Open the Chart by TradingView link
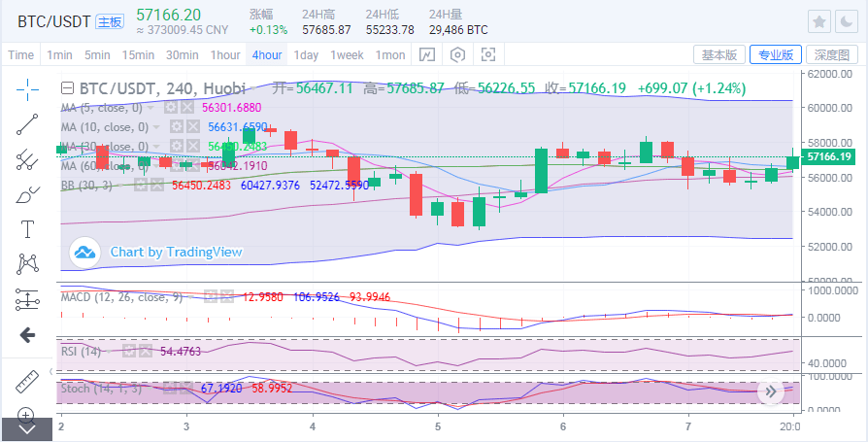 [x=176, y=252]
